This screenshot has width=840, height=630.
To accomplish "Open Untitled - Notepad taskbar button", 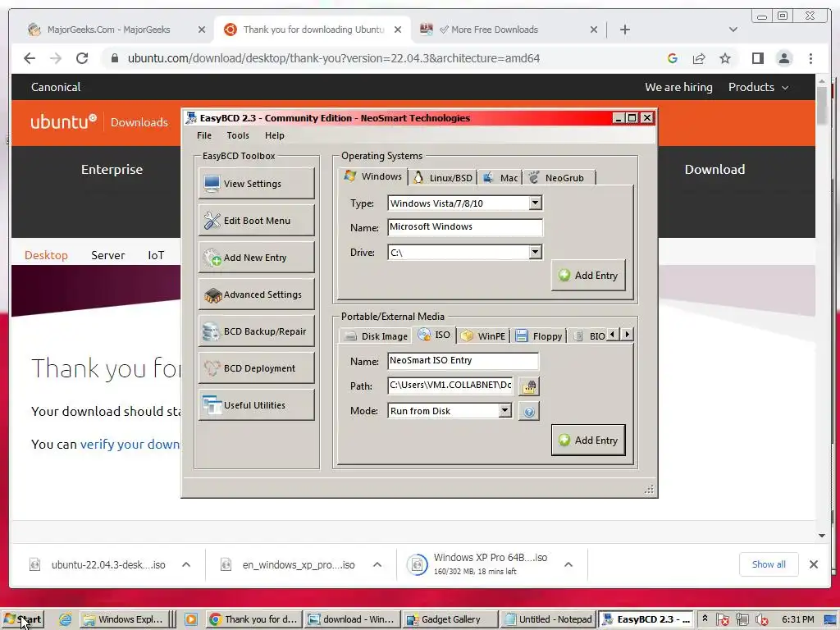I will [548, 619].
